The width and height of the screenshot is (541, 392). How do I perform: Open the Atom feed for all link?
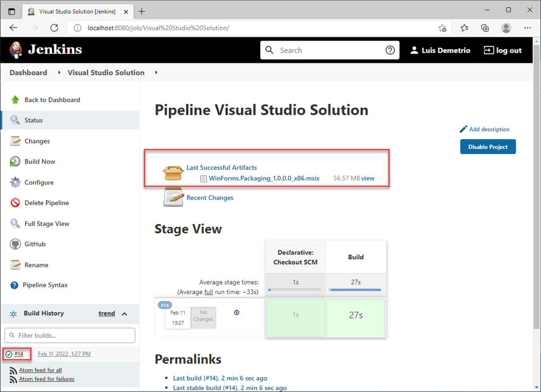tap(41, 370)
